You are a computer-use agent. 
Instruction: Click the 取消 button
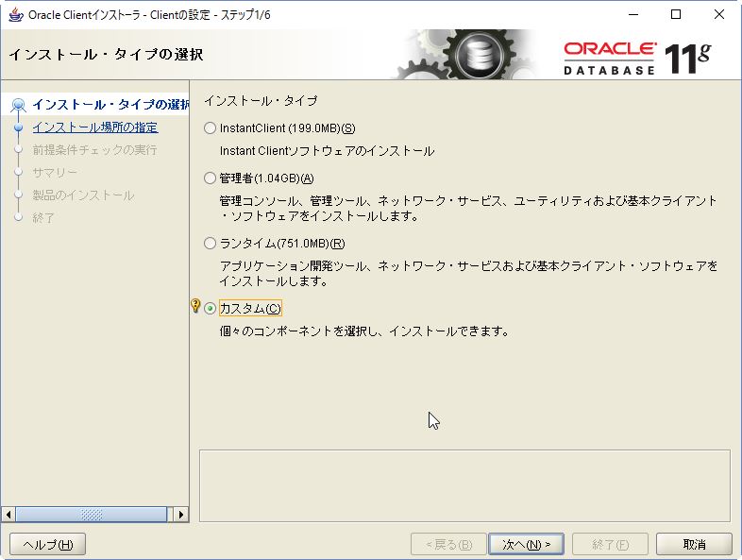tap(694, 544)
